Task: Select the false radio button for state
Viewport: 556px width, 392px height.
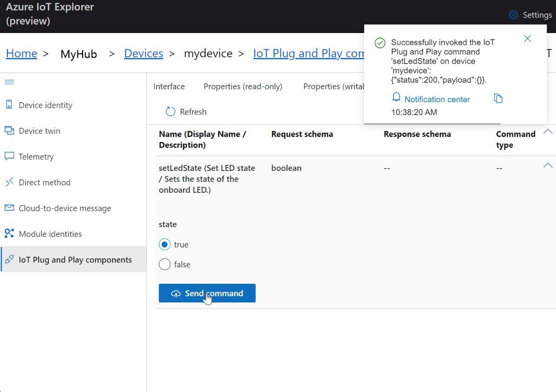Action: click(x=164, y=264)
